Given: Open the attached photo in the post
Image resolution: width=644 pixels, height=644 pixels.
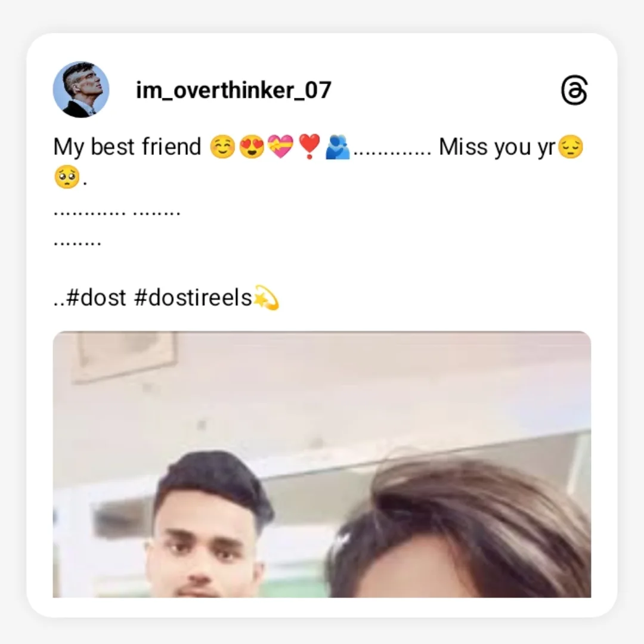Looking at the screenshot, I should point(322,464).
